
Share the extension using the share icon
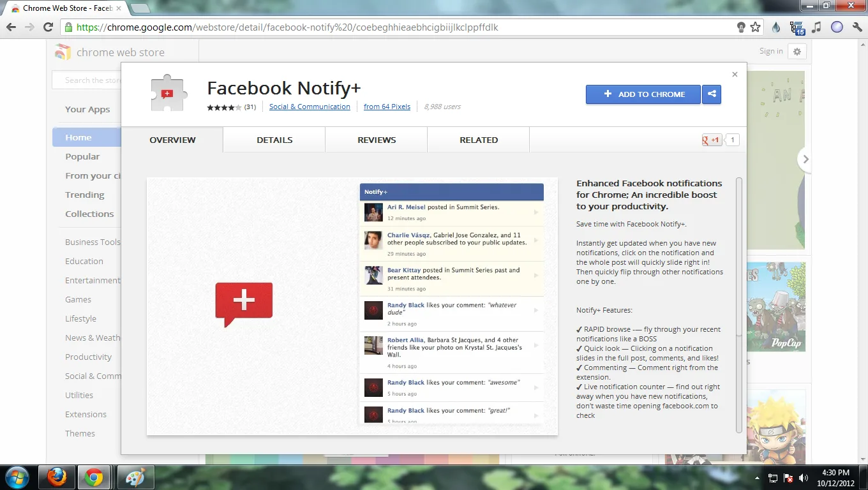click(x=712, y=94)
